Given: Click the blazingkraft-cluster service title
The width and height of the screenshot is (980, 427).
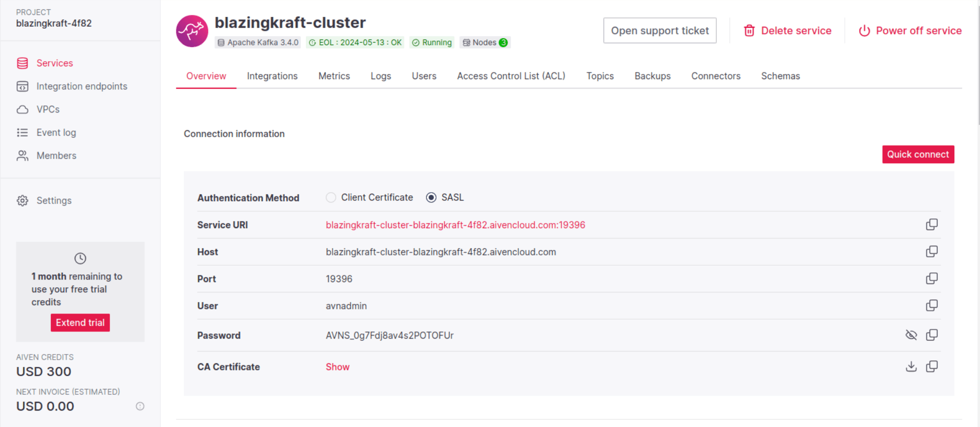Looking at the screenshot, I should coord(290,23).
